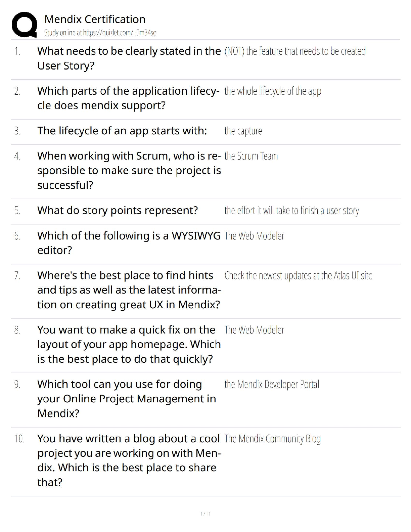Click the Quizlet Q logo icon
Viewport: 411px width, 532px height.
(24, 25)
